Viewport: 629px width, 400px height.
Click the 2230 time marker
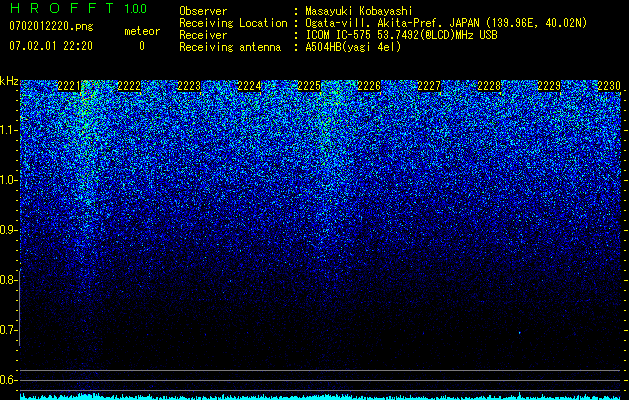tap(609, 86)
